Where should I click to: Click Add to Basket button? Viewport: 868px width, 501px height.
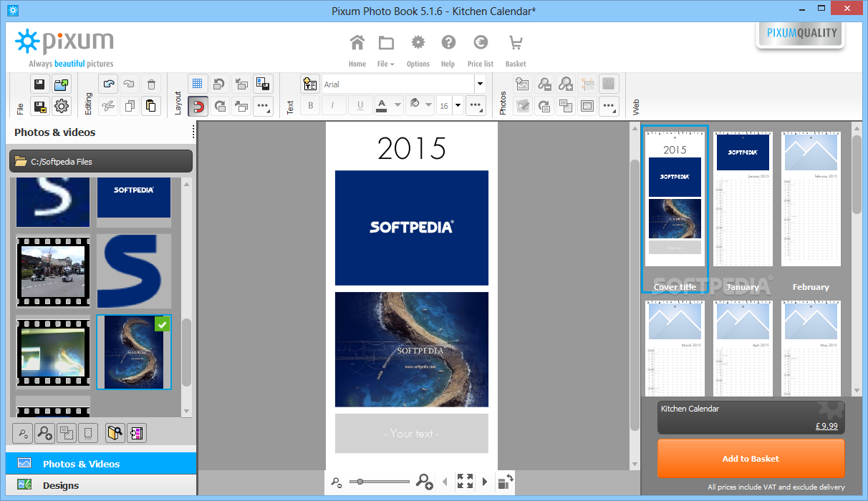(x=751, y=459)
